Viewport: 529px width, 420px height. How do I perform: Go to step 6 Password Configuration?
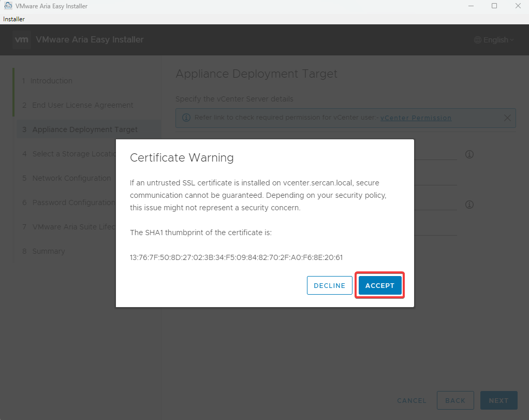pyautogui.click(x=68, y=202)
